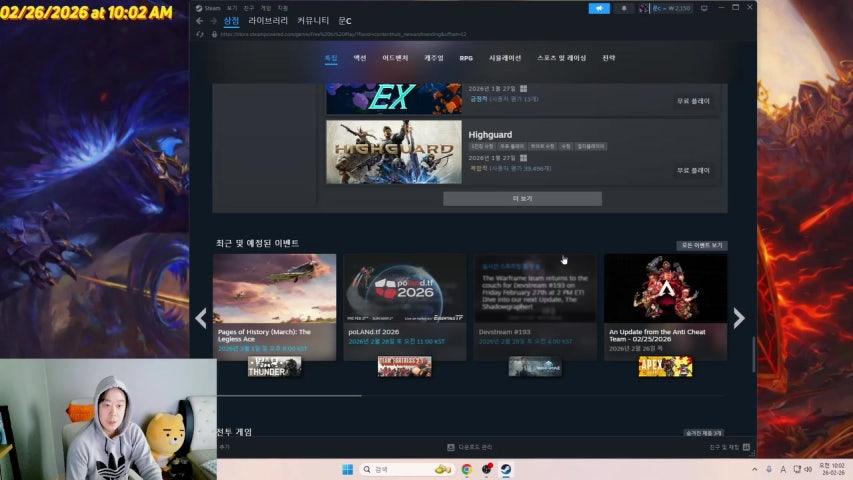Open Steam from the Windows taskbar

(507, 469)
